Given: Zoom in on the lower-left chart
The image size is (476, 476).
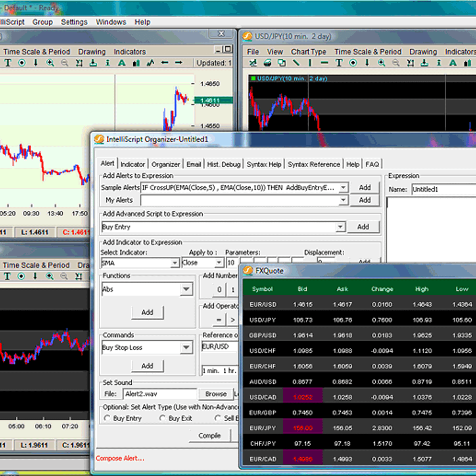Looking at the screenshot, I should [x=50, y=276].
